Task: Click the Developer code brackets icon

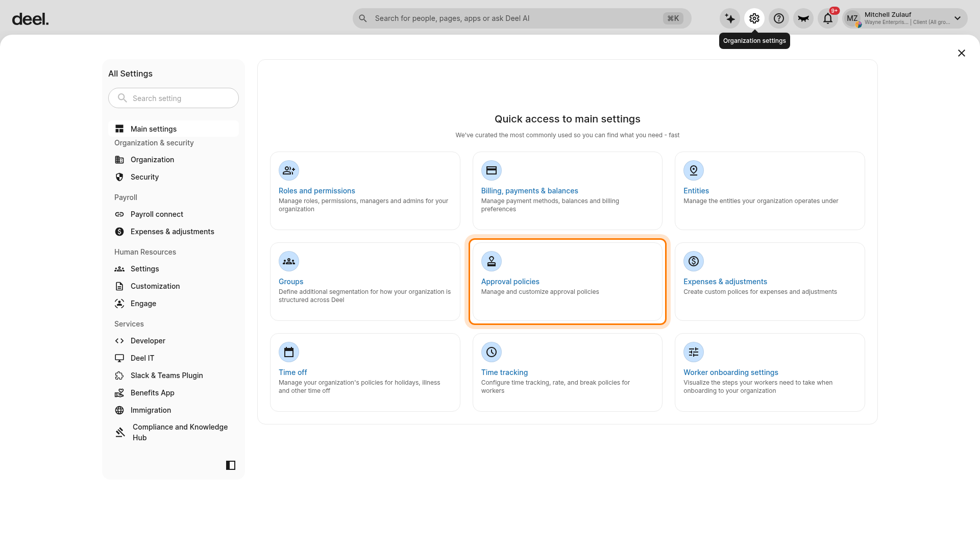Action: tap(119, 341)
